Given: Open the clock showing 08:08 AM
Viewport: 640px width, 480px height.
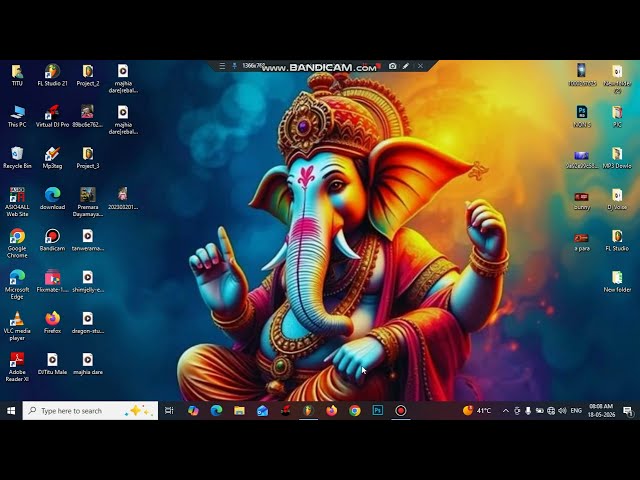Looking at the screenshot, I should [601, 411].
